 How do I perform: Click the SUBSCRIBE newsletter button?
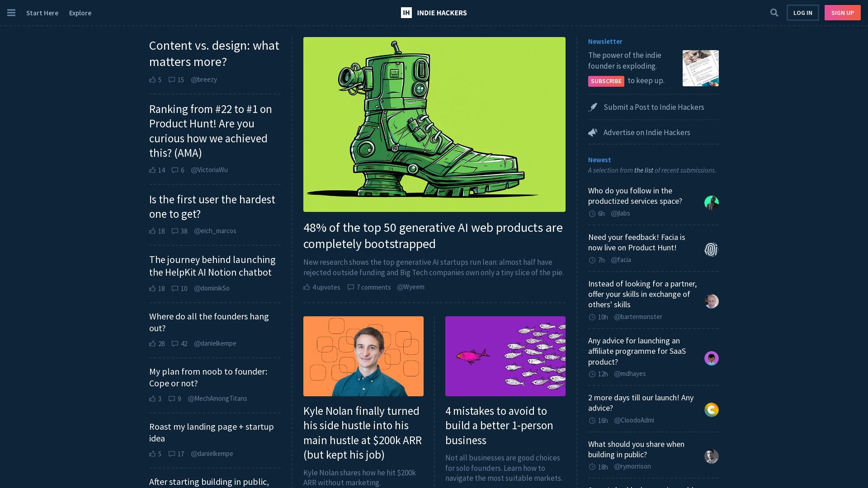606,81
